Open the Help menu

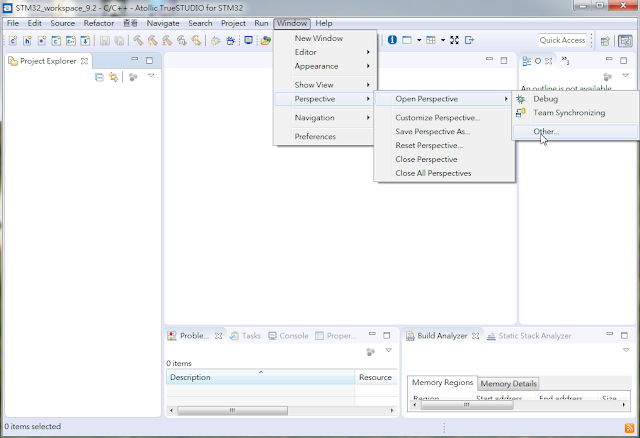coord(324,23)
